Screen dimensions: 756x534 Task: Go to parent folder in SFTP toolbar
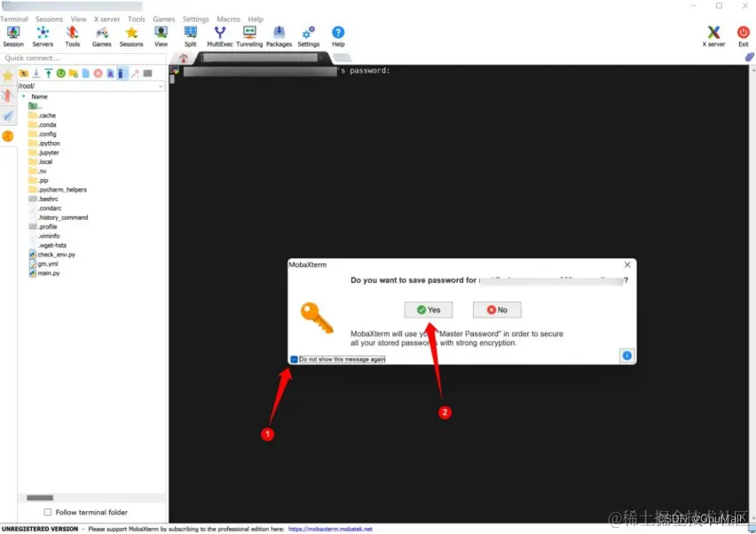click(x=24, y=74)
